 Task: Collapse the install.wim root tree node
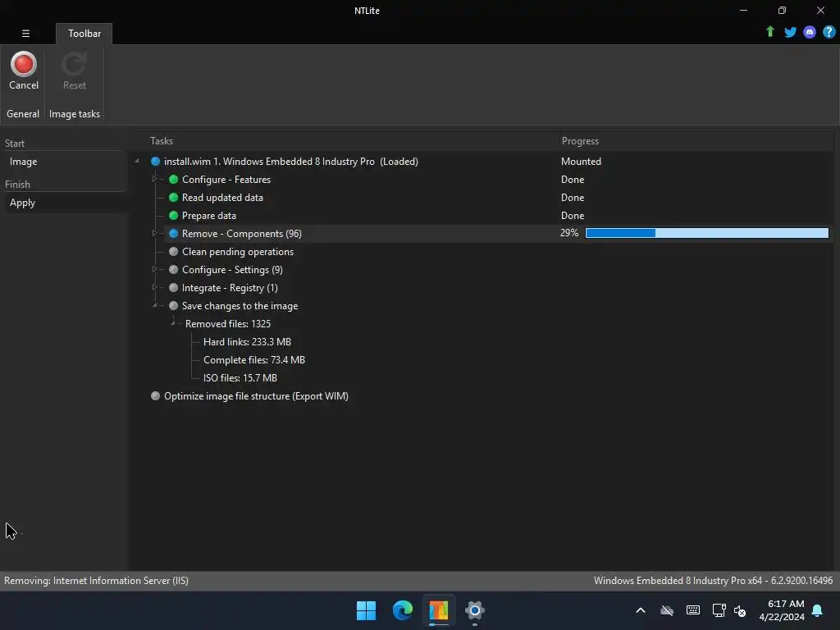point(137,162)
